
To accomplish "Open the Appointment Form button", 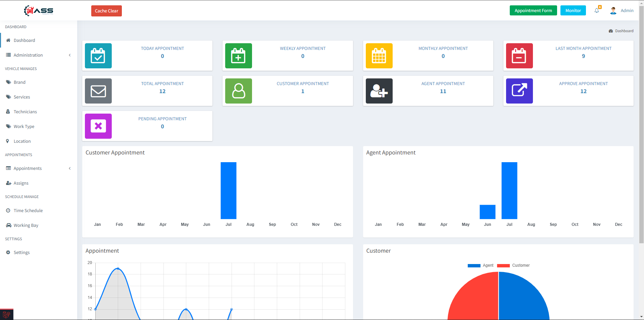I will (533, 10).
